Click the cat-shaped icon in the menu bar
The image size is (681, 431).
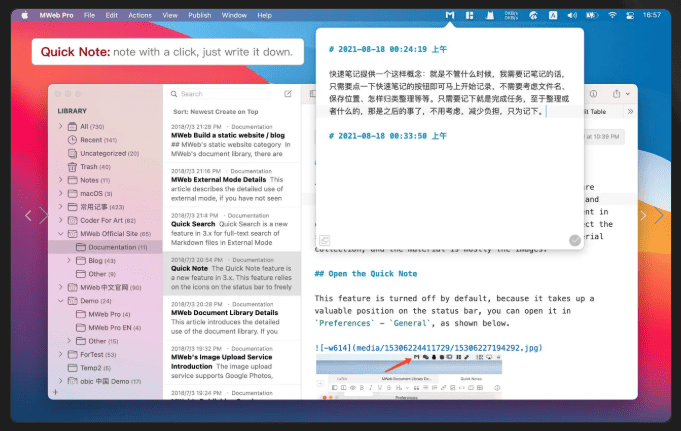click(490, 15)
